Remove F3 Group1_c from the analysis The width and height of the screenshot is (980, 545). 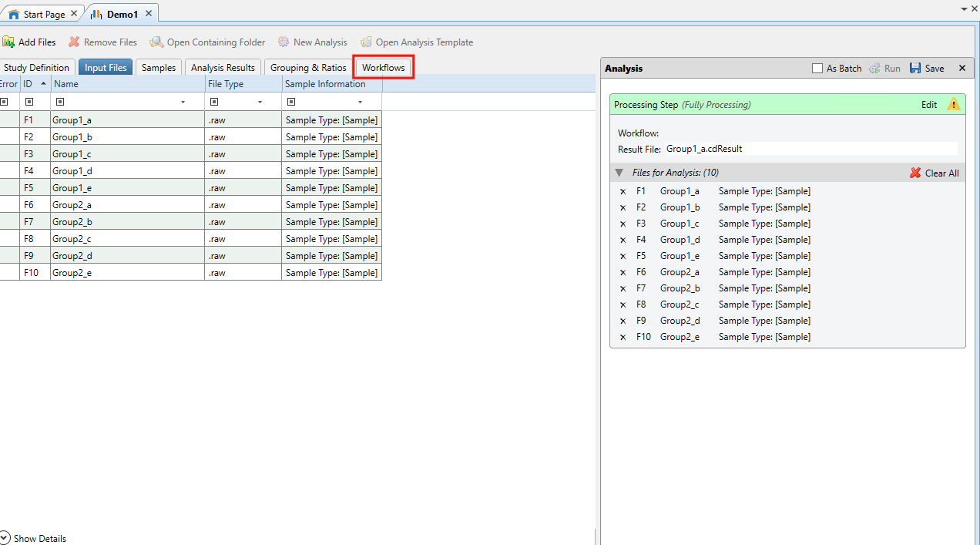point(623,224)
